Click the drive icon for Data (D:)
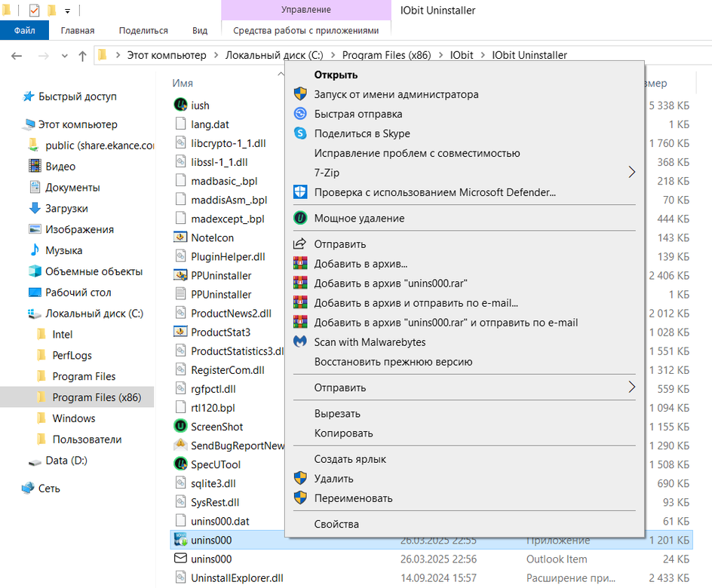 35,461
